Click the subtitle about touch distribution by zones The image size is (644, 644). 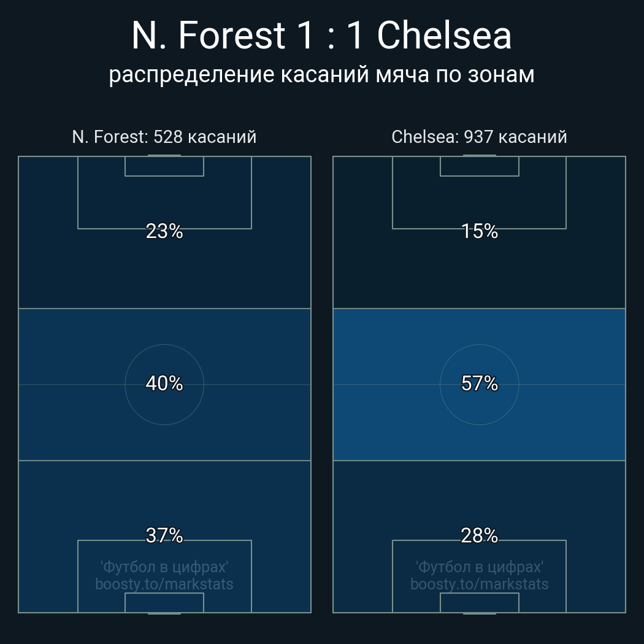[x=321, y=74]
